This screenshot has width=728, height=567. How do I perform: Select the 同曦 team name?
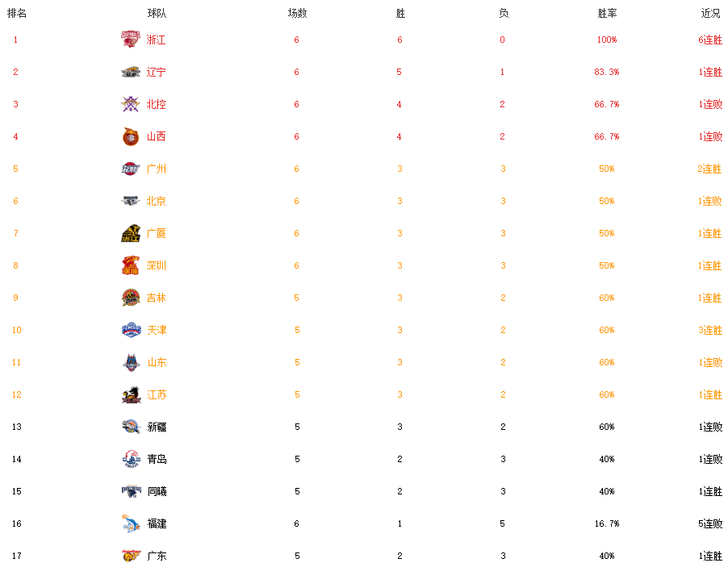tap(157, 491)
